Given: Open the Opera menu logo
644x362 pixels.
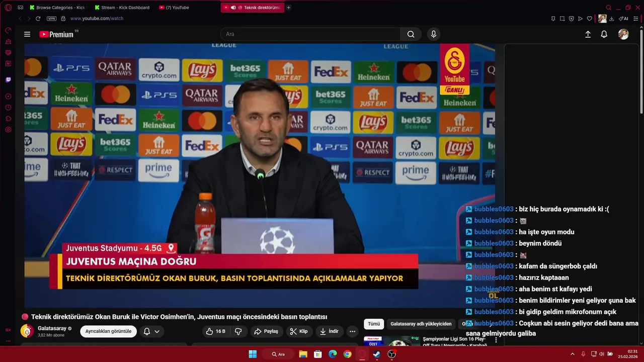Looking at the screenshot, I should pyautogui.click(x=8, y=8).
